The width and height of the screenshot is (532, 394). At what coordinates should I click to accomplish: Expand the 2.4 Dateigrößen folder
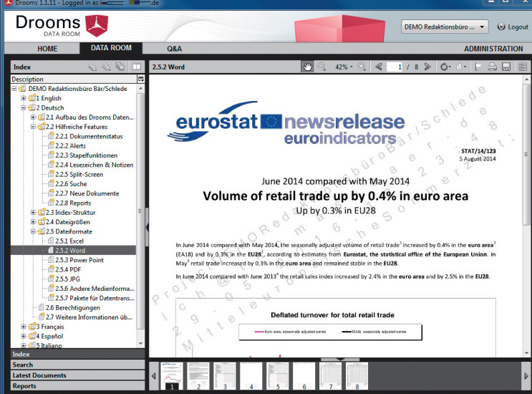[x=33, y=222]
